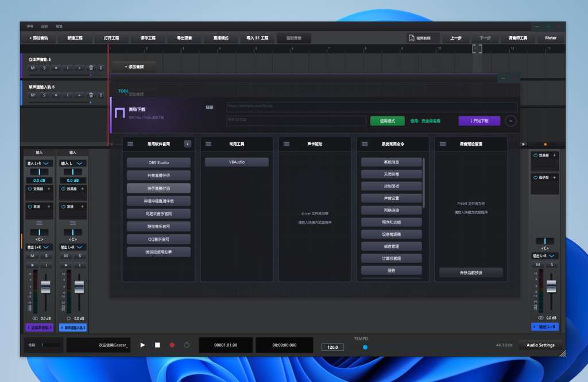Delete 单声道输入轨 6 with its trash icon
The height and width of the screenshot is (382, 588).
coord(91,95)
